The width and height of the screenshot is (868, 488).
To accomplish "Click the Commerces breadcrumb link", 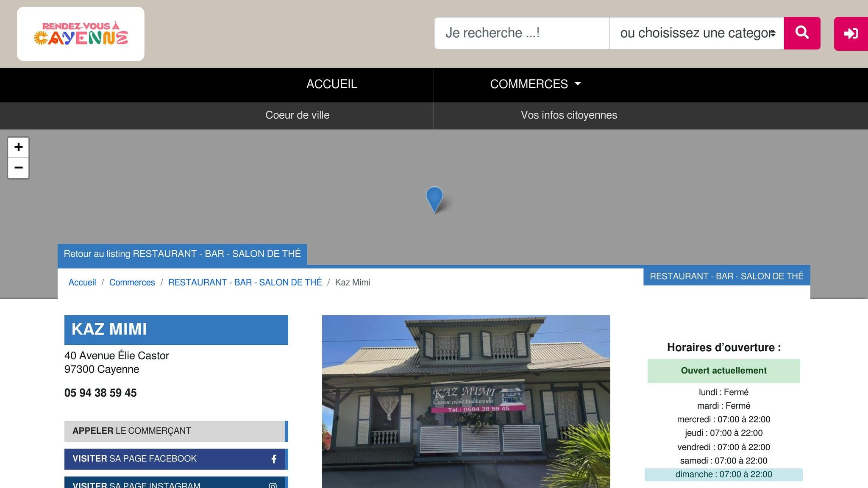I will 132,283.
